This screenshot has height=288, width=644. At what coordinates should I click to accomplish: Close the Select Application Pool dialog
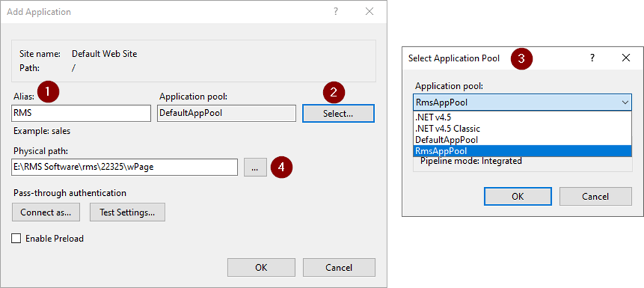[x=626, y=58]
